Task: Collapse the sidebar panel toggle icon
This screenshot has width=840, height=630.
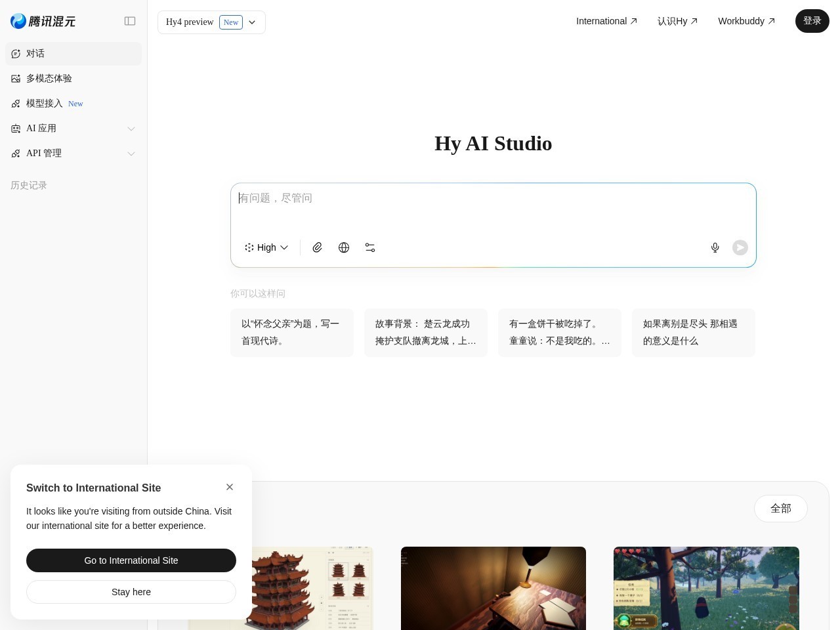Action: pyautogui.click(x=130, y=21)
